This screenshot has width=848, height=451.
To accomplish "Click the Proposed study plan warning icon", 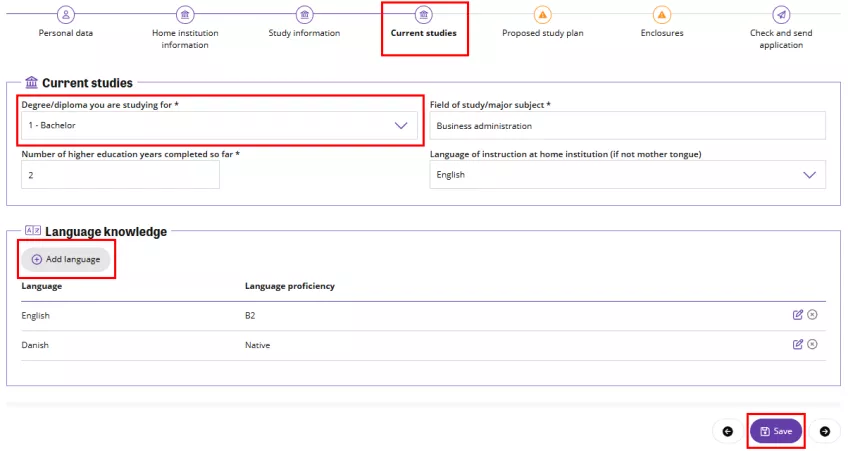I will click(542, 14).
